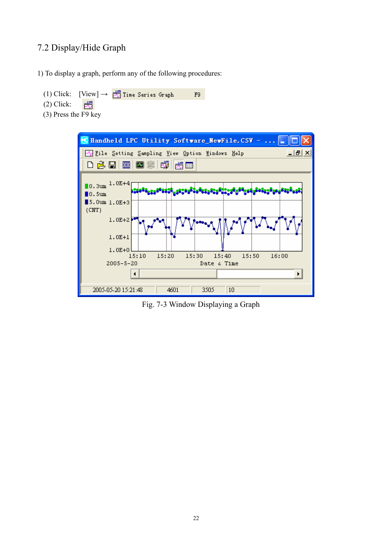392x555 pixels.
Task: Click the 1.0E+3 axis label
Action: (119, 203)
